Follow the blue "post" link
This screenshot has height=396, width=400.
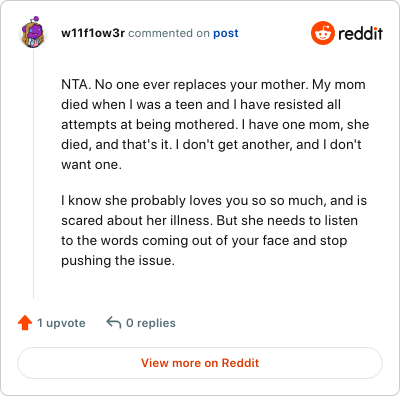click(x=226, y=33)
